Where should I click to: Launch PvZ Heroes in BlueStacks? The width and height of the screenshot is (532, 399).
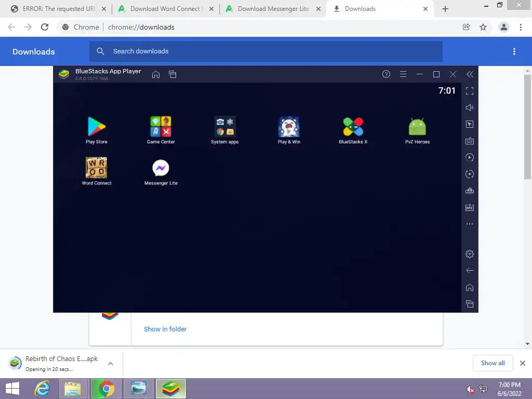click(x=417, y=130)
